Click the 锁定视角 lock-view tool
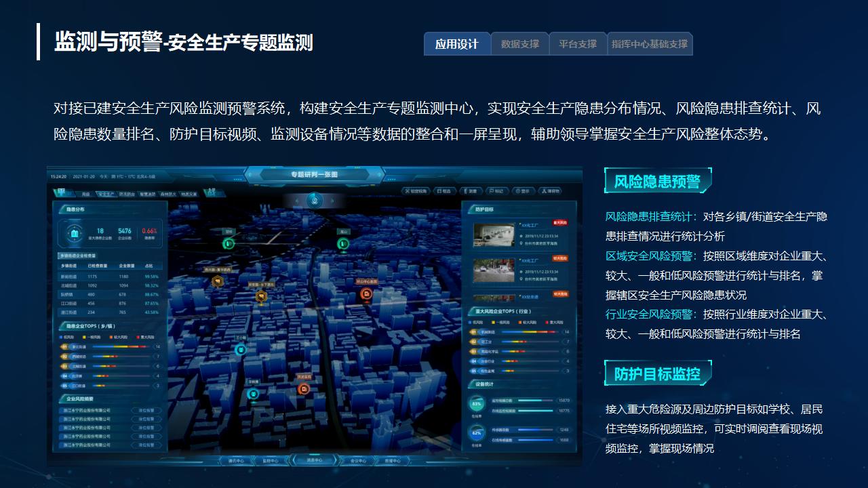868x488 pixels. click(416, 191)
